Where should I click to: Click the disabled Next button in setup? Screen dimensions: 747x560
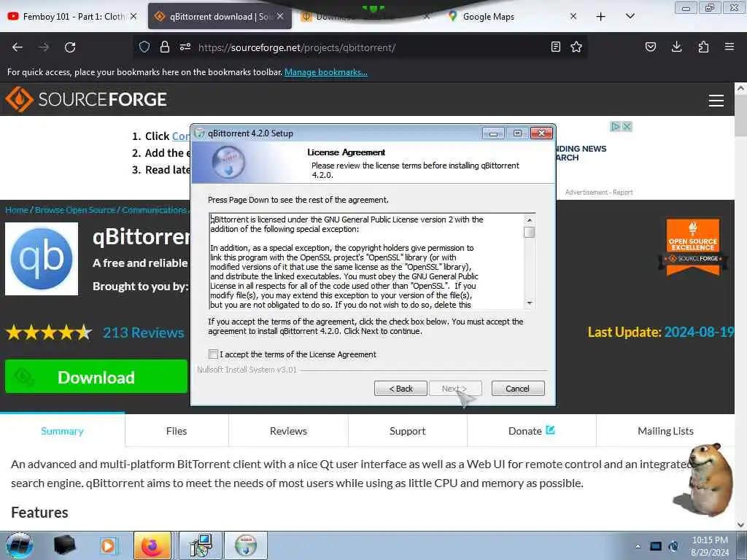[x=455, y=389]
